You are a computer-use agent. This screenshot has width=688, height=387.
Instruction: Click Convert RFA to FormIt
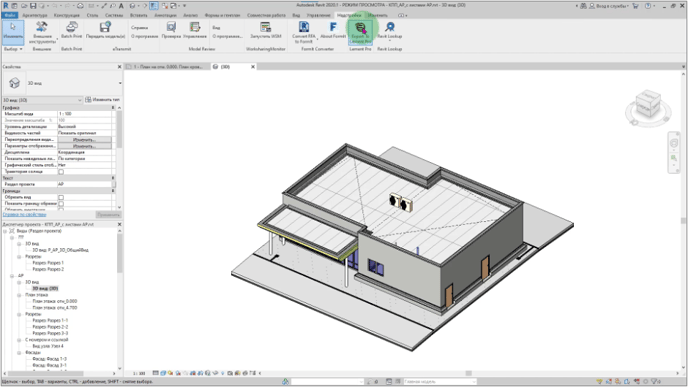[304, 32]
